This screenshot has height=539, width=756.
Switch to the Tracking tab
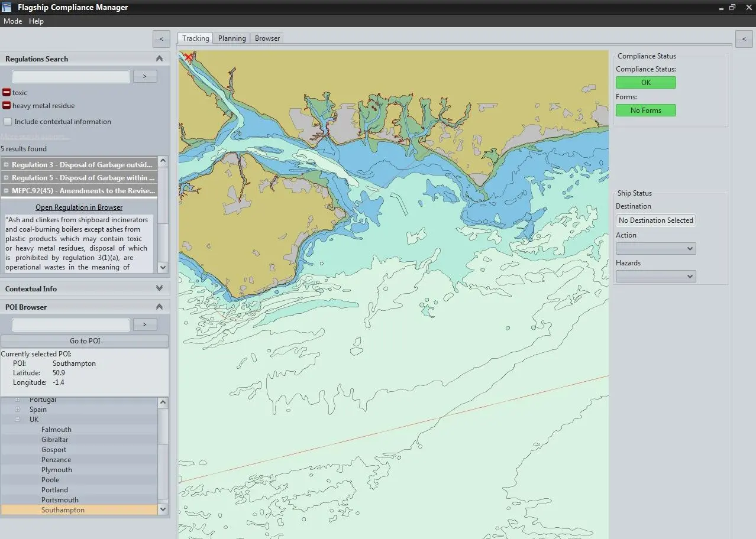[195, 38]
